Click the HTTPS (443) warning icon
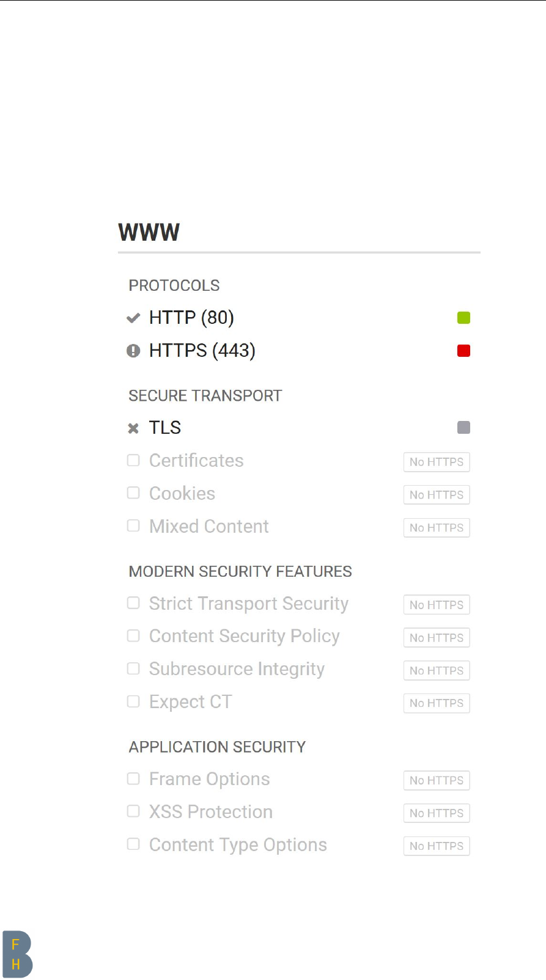This screenshot has height=980, width=546. 133,351
